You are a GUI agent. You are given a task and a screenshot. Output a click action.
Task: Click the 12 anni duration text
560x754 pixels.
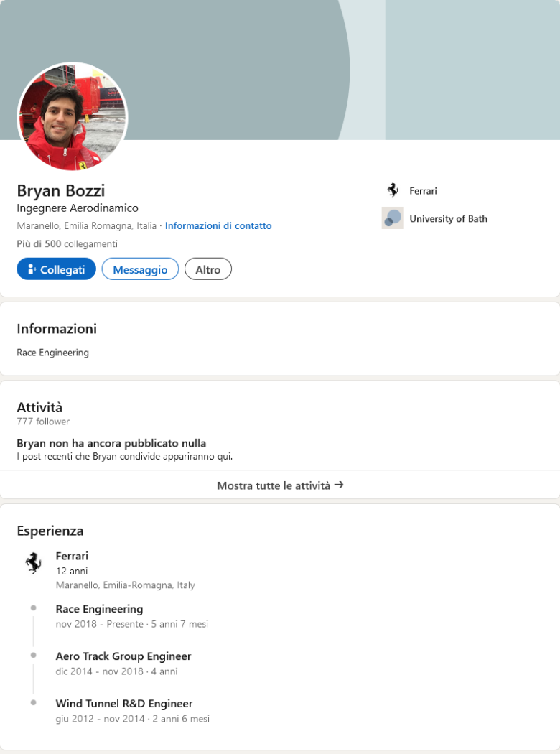(x=72, y=571)
